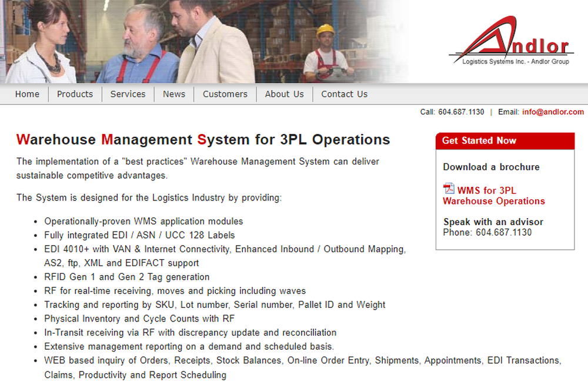Click the 'RF for real-time receiving' bullet
The width and height of the screenshot is (588, 382).
(175, 291)
